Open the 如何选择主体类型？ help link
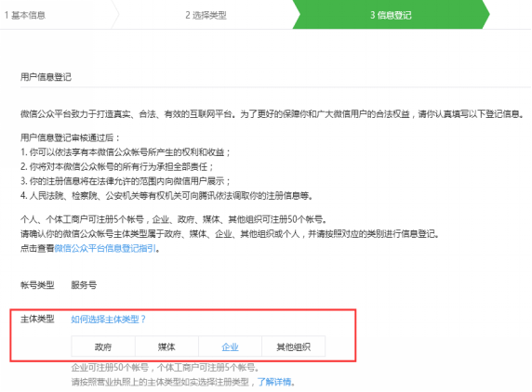 pos(109,320)
